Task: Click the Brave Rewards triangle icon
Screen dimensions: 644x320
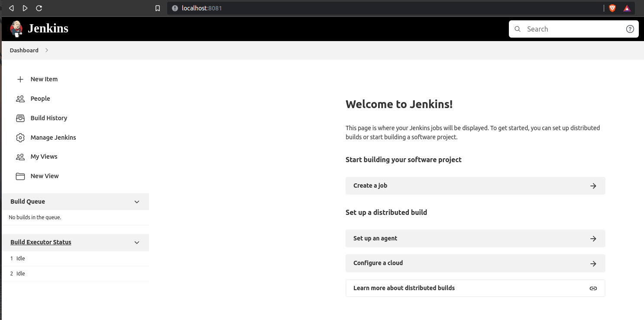Action: [x=627, y=8]
